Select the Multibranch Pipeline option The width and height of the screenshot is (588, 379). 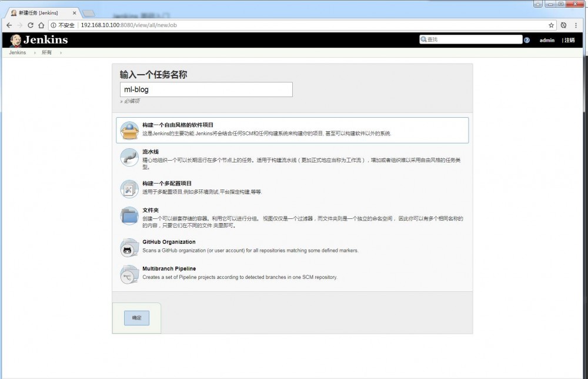(x=171, y=269)
